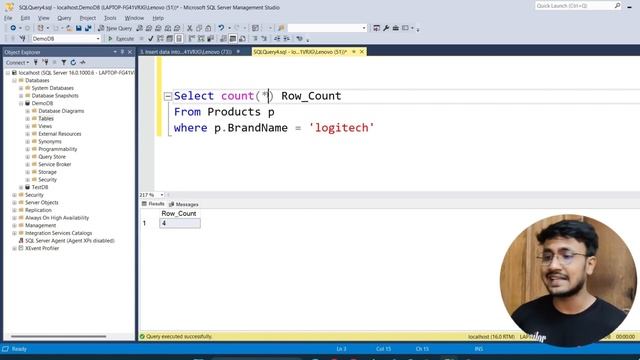The image size is (640, 360).
Task: Click the Change Connection icon left of database box
Action: coord(22,39)
